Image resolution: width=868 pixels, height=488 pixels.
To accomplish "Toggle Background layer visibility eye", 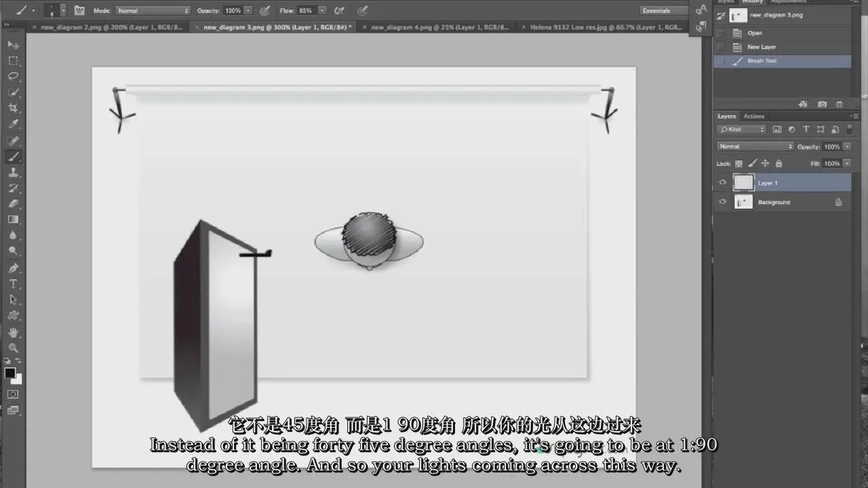I will [x=723, y=202].
